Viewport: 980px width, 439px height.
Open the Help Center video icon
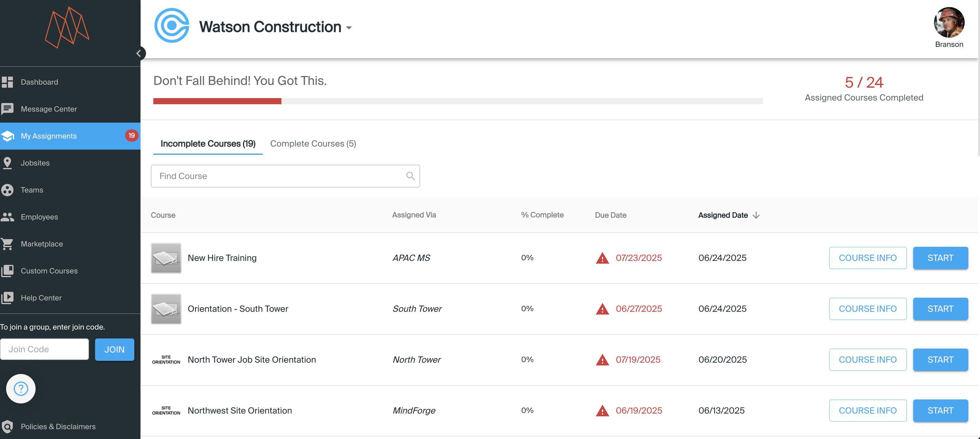click(7, 298)
